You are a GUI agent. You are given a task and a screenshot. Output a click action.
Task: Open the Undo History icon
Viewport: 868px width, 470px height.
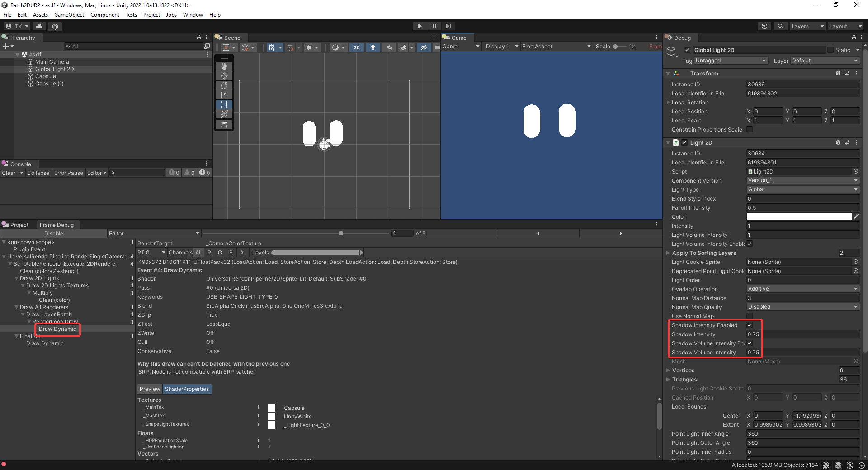coord(764,26)
